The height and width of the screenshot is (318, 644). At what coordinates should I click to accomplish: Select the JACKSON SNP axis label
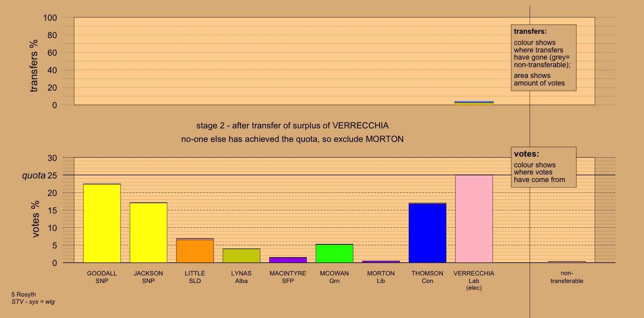(x=148, y=277)
